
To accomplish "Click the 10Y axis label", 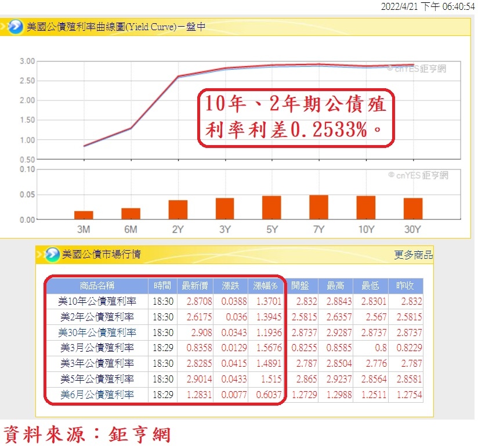I will 366,229.
